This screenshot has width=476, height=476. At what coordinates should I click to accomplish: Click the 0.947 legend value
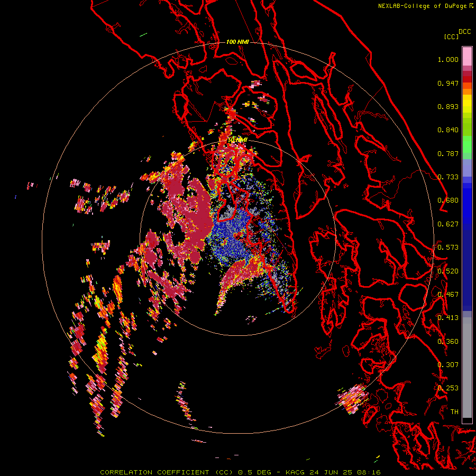[x=448, y=83]
